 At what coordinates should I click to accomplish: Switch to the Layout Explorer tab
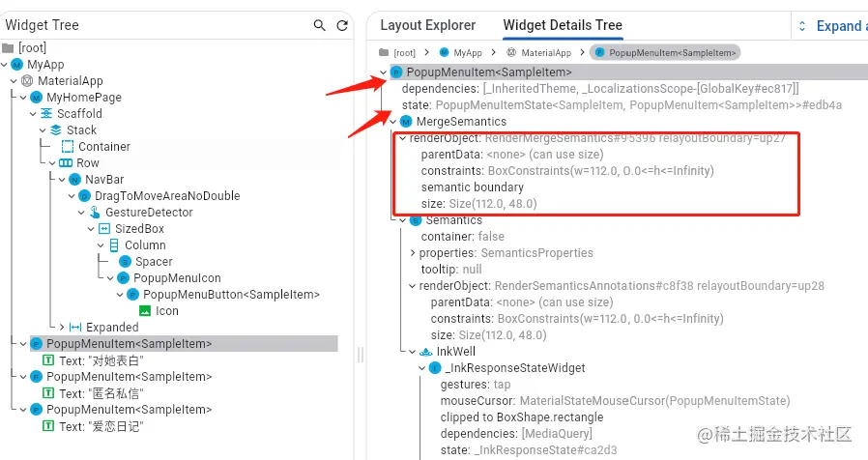click(428, 25)
